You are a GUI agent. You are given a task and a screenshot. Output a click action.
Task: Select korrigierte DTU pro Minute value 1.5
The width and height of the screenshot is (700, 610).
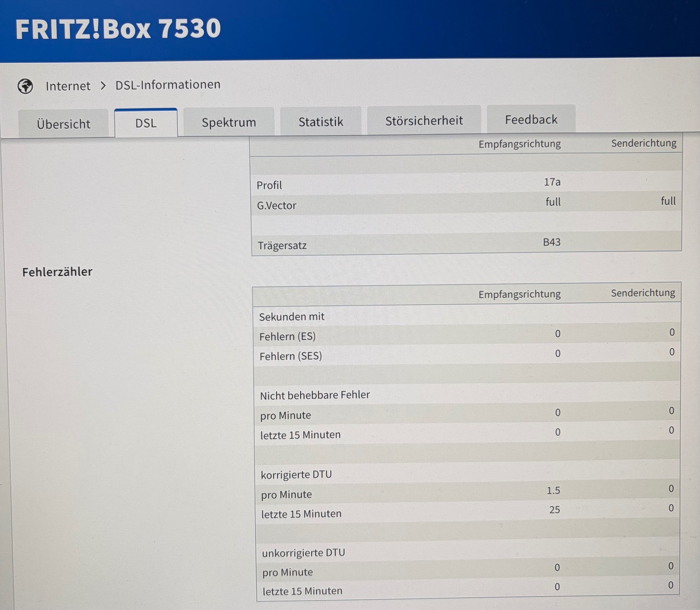pos(553,491)
